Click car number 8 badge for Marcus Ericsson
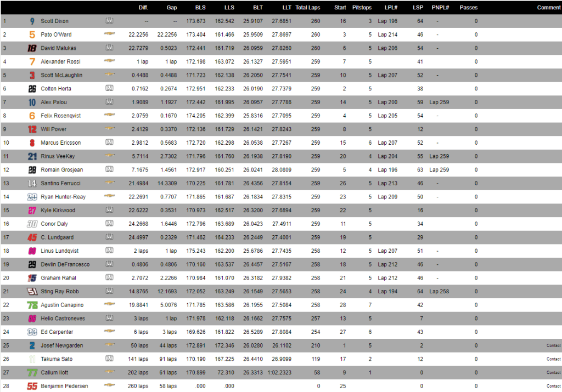This screenshot has width=562, height=392. point(32,143)
